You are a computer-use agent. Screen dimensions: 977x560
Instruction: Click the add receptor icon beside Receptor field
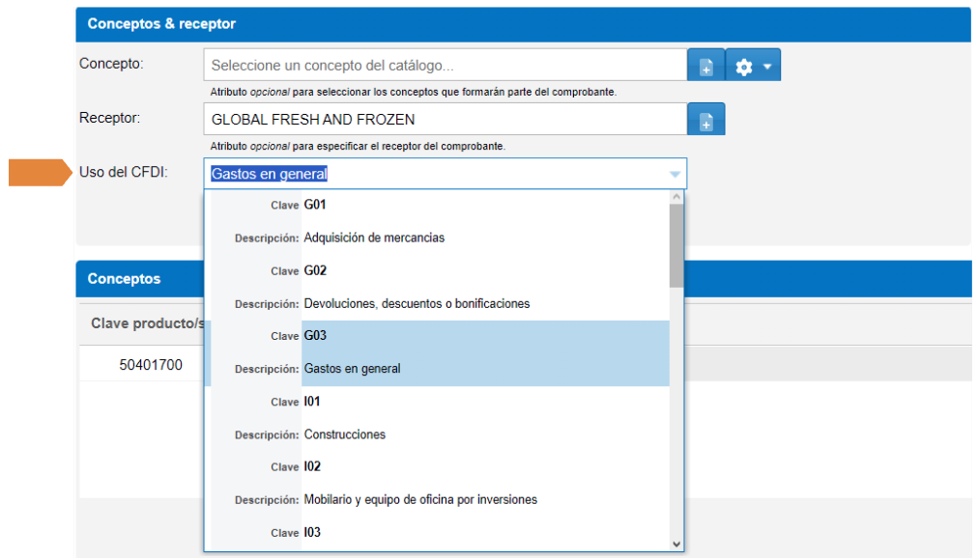click(705, 121)
